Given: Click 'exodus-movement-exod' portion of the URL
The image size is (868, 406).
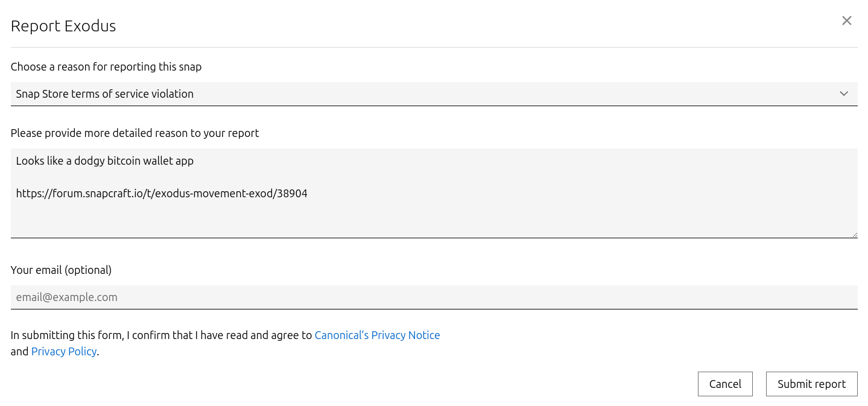Looking at the screenshot, I should point(214,194).
